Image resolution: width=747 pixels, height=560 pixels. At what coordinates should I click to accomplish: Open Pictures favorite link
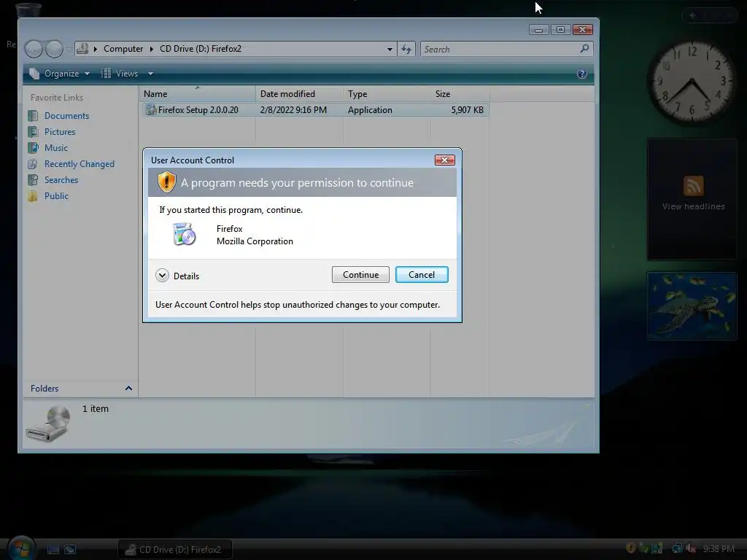tap(60, 132)
